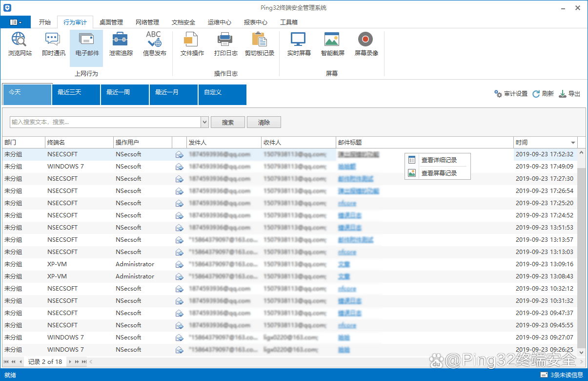Go to previous record in pager
The image size is (588, 381).
click(20, 362)
